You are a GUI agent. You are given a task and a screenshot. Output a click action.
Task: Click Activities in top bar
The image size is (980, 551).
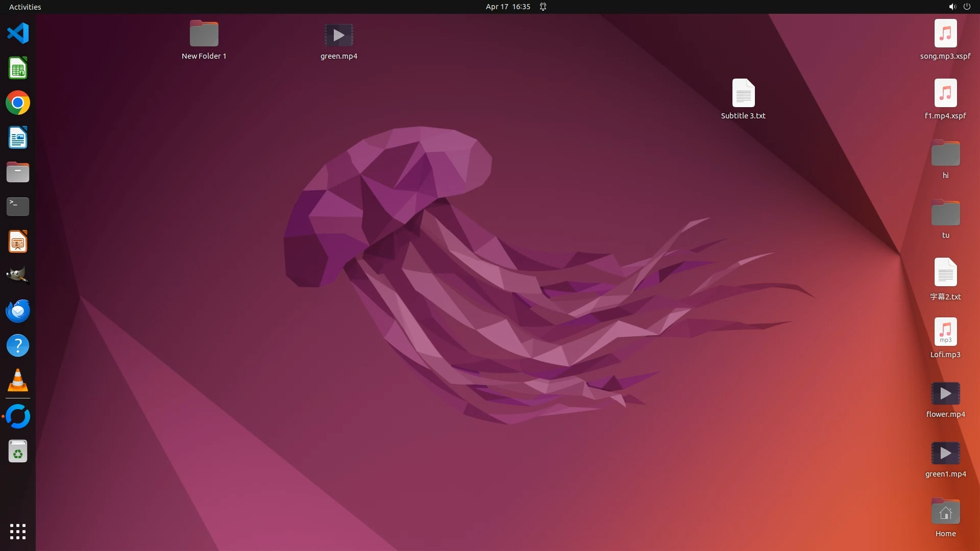coord(25,7)
